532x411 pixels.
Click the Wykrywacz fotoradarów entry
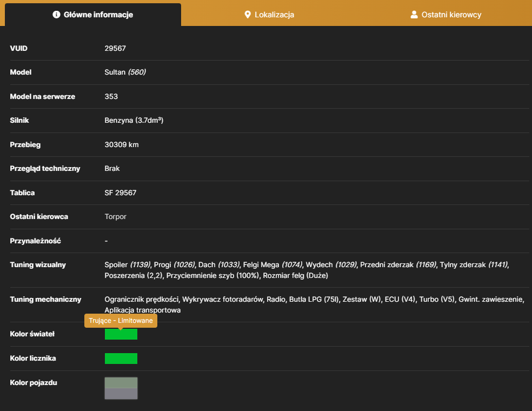point(222,299)
